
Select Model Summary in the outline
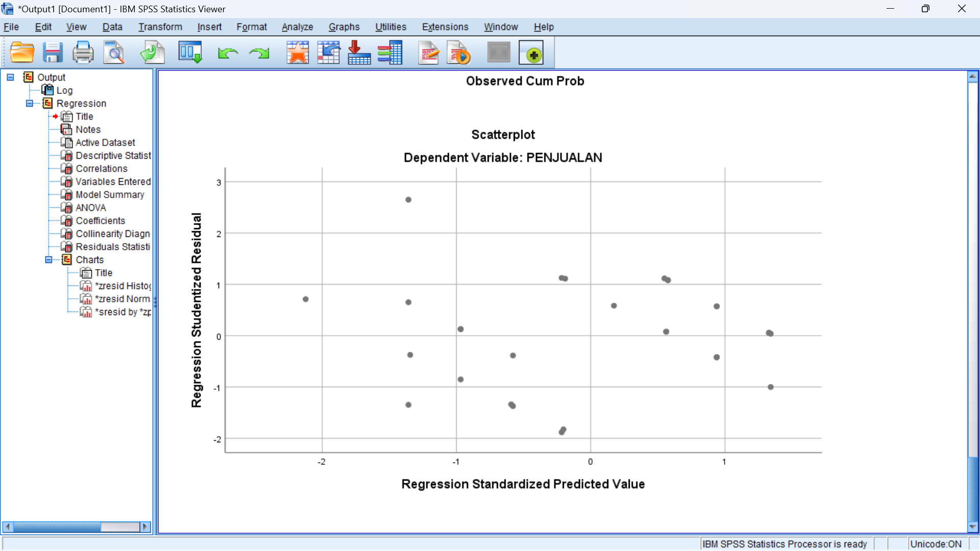pos(110,195)
